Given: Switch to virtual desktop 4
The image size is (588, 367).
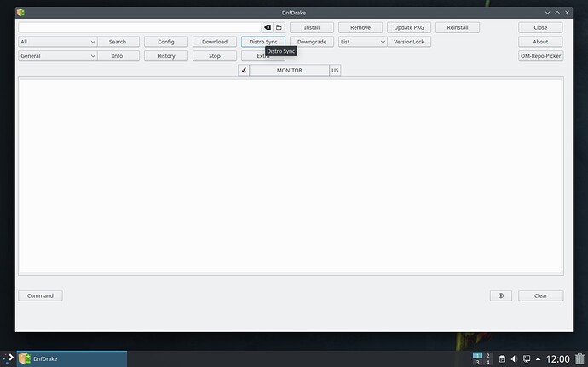Looking at the screenshot, I should pos(487,362).
